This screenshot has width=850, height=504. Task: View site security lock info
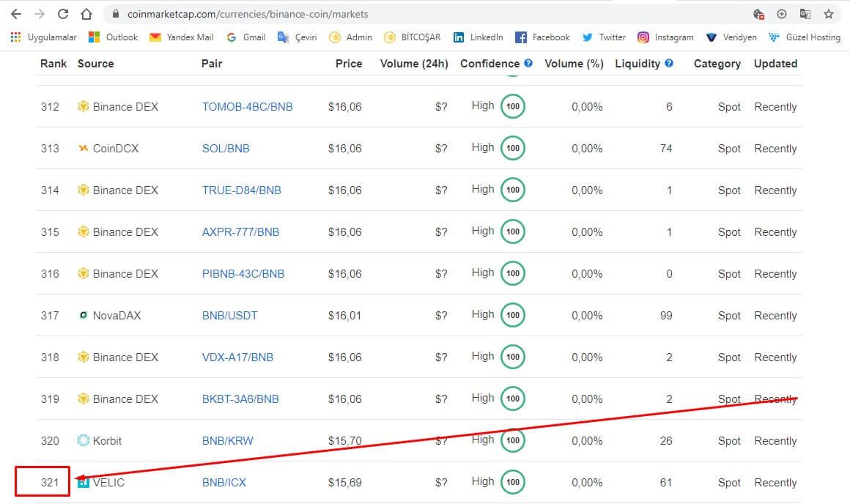coord(116,14)
